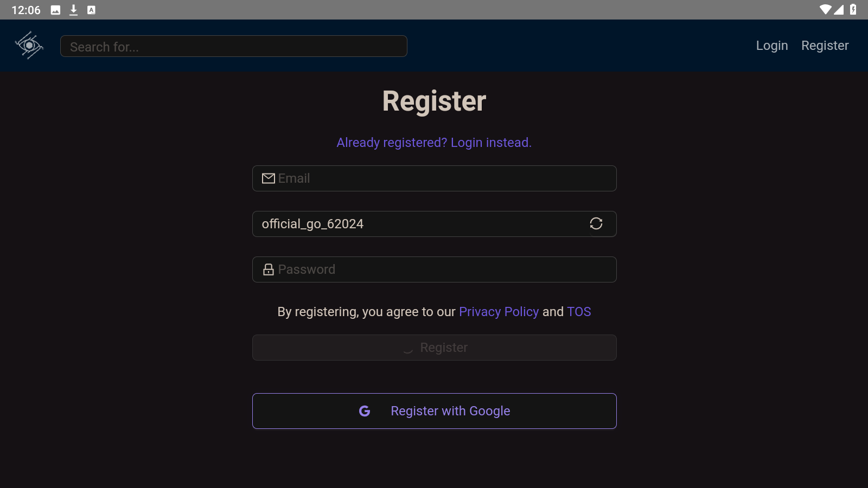Click the Google G logo icon
Screen dimensions: 868x488
coord(365,411)
